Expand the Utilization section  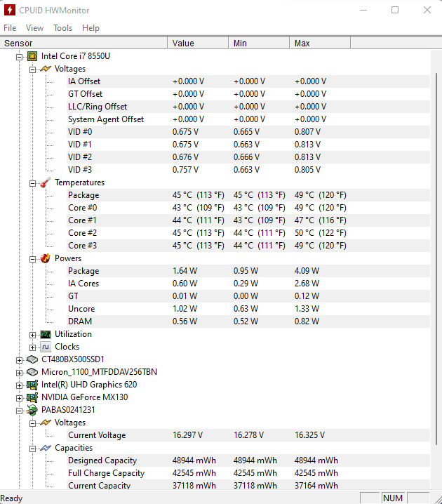[x=32, y=336]
